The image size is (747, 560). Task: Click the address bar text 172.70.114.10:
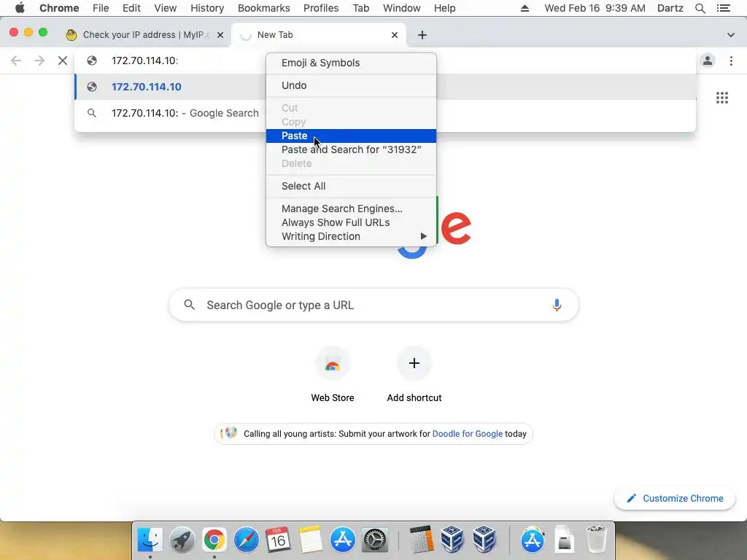click(x=145, y=61)
